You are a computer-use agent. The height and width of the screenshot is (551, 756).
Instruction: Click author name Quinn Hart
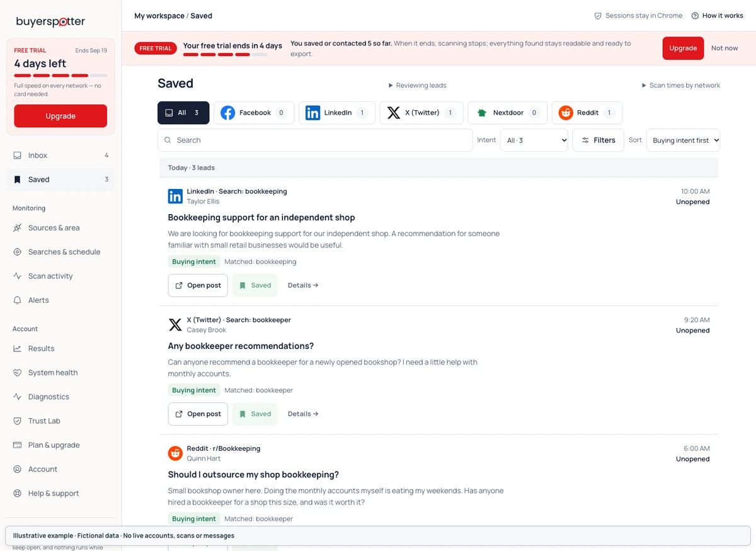tap(203, 459)
